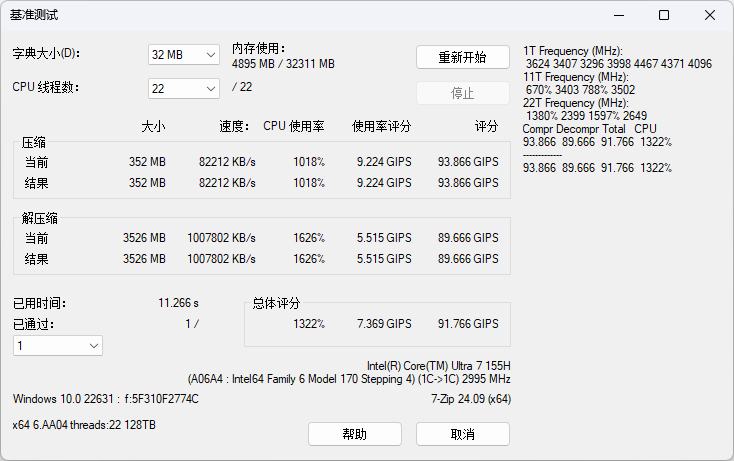
Task: Click the 解压缩 result rating 89.666 GIPS
Action: [x=468, y=260]
